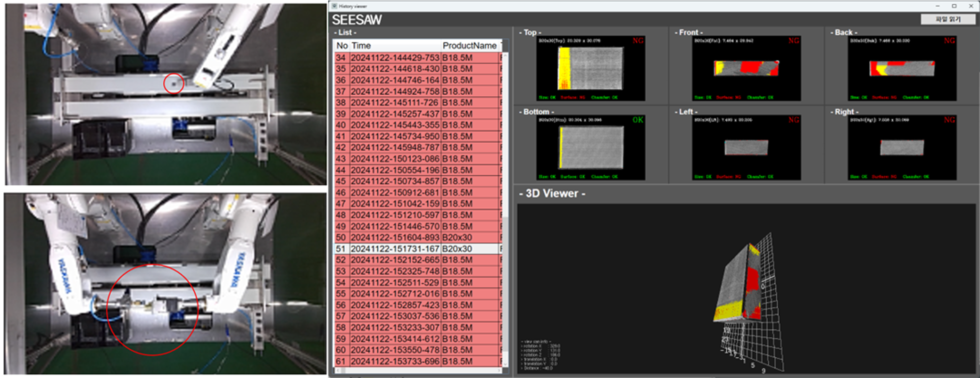The image size is (980, 378).
Task: Select row 34 in the history list
Action: click(417, 58)
